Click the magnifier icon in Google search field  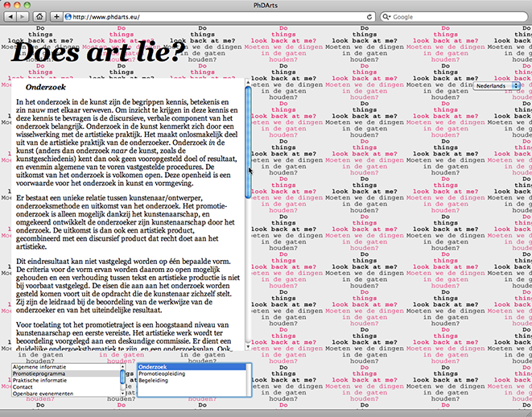click(x=388, y=16)
